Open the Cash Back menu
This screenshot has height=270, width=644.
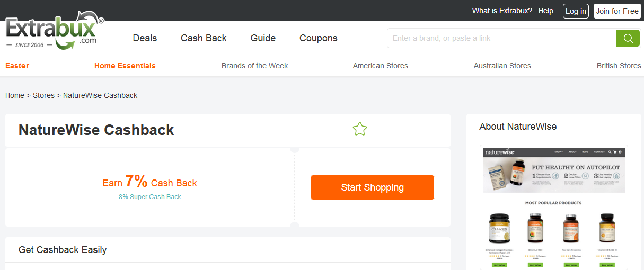click(x=204, y=38)
